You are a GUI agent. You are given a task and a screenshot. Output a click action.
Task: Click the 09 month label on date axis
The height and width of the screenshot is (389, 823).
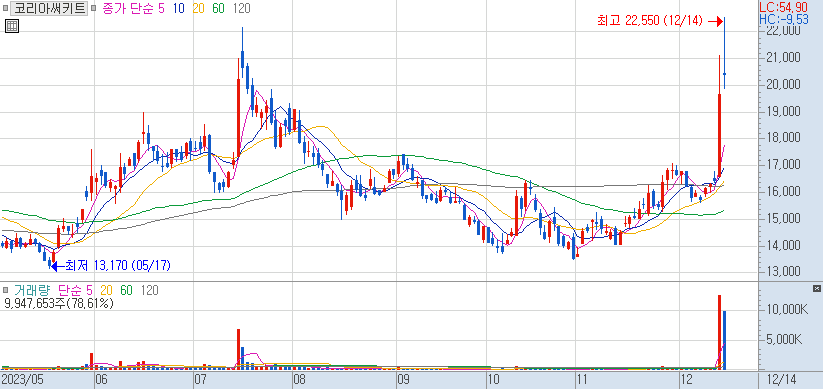(403, 379)
